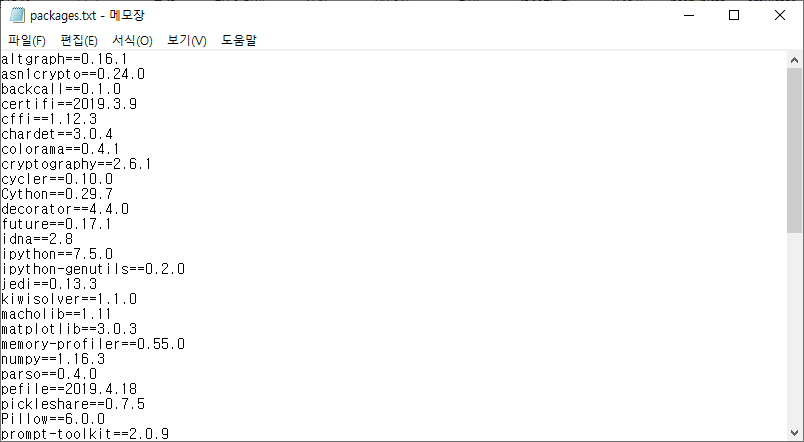Click the scrollbar up arrow

pyautogui.click(x=794, y=60)
